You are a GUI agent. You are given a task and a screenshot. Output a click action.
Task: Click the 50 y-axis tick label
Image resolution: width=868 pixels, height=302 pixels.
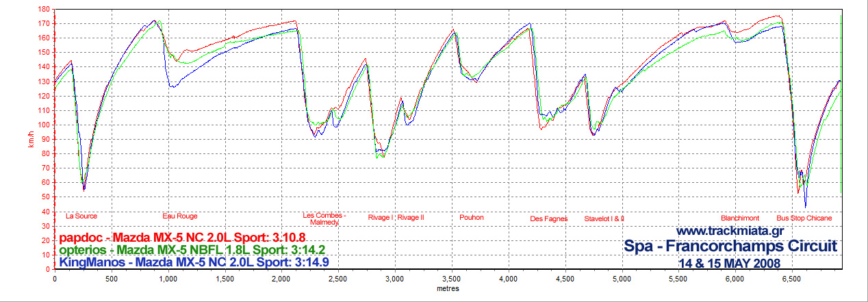point(47,197)
